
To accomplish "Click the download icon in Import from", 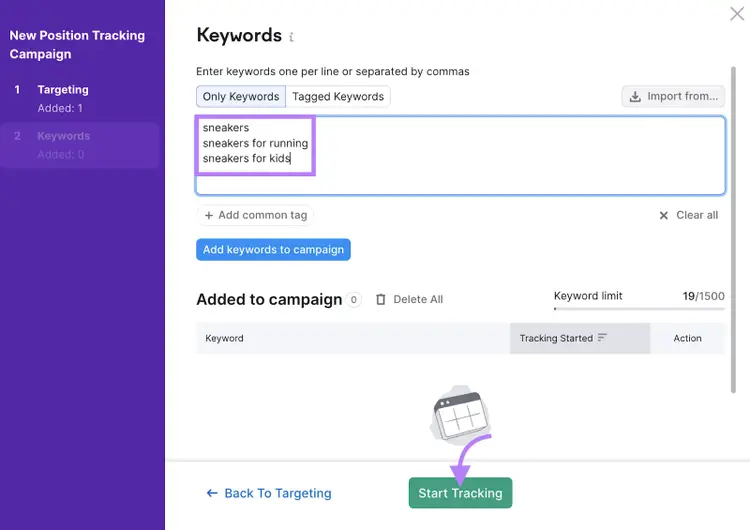I will [635, 97].
